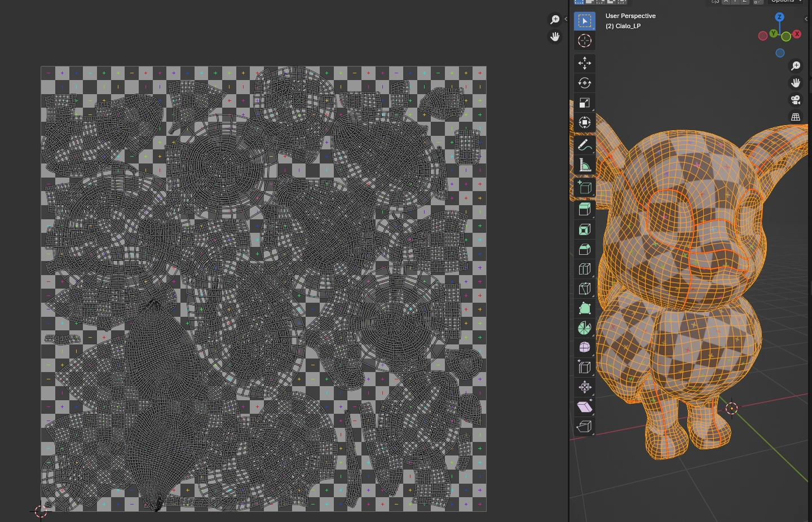The height and width of the screenshot is (522, 812).
Task: Select the Smooth vertices tool
Action: (585, 348)
